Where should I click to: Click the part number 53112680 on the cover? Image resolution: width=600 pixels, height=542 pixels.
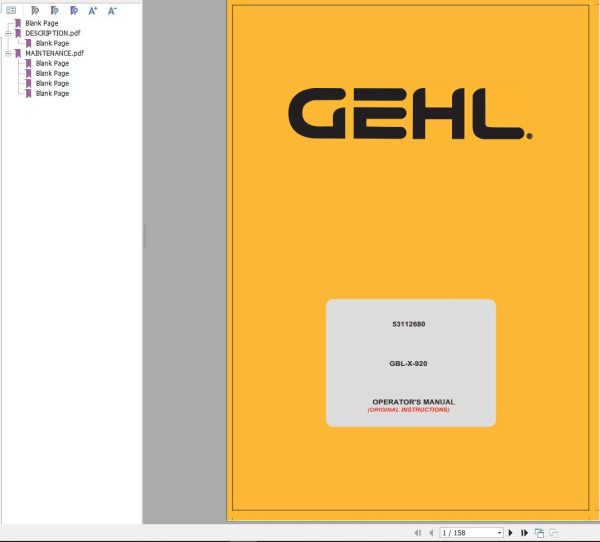[409, 324]
